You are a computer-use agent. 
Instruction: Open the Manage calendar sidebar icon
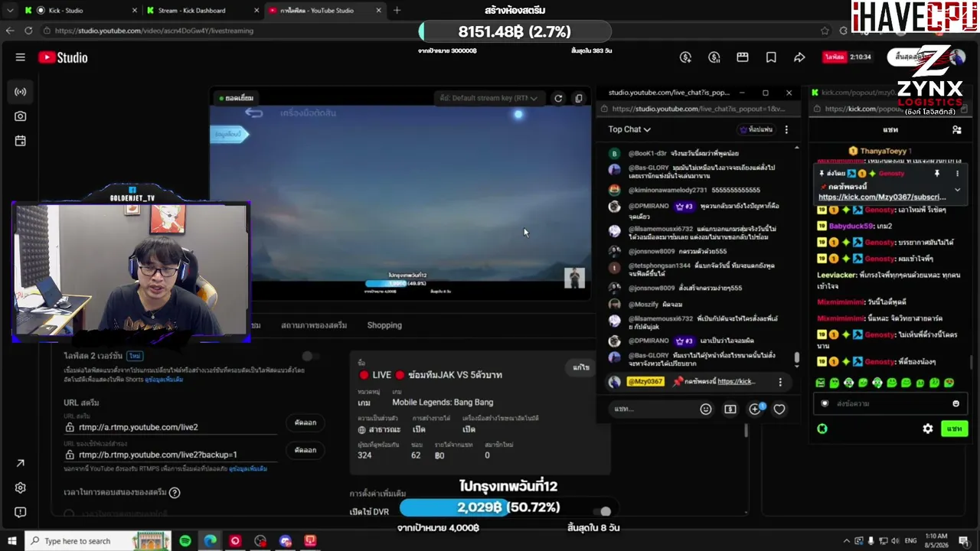tap(21, 141)
